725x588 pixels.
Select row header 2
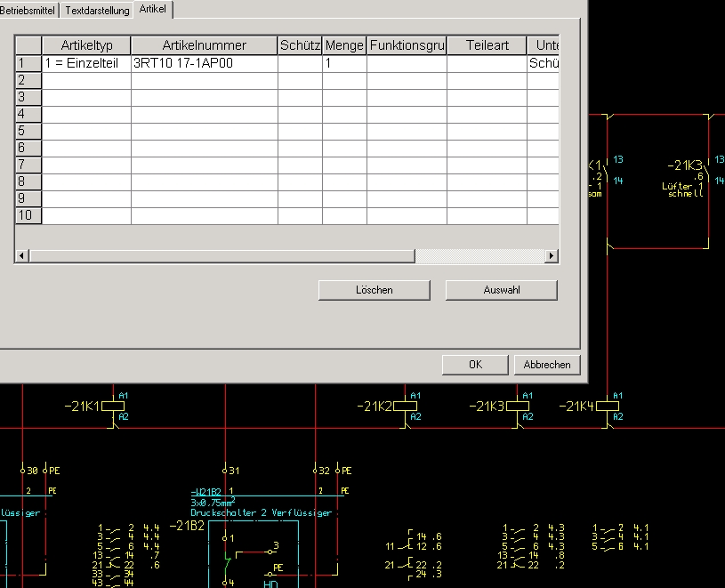[28, 80]
